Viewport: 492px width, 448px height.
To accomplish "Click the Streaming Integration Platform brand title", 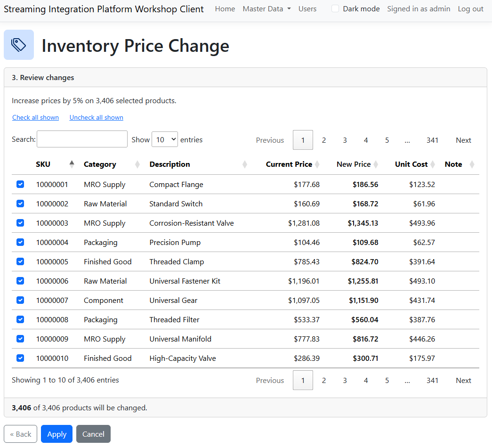I will point(104,9).
